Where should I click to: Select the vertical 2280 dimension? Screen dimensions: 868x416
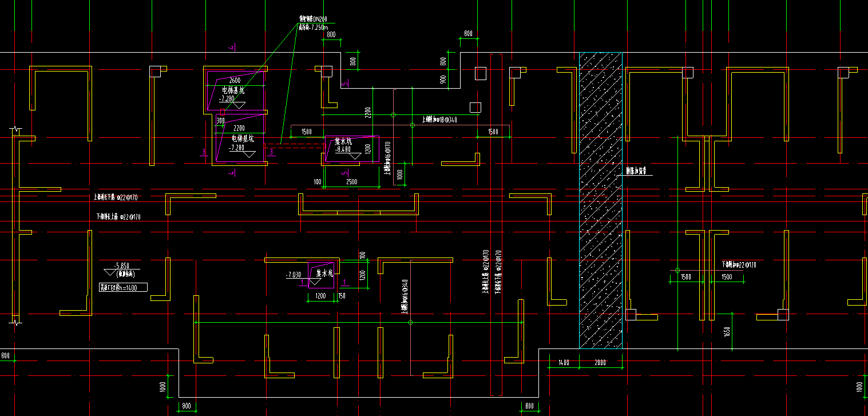click(368, 112)
